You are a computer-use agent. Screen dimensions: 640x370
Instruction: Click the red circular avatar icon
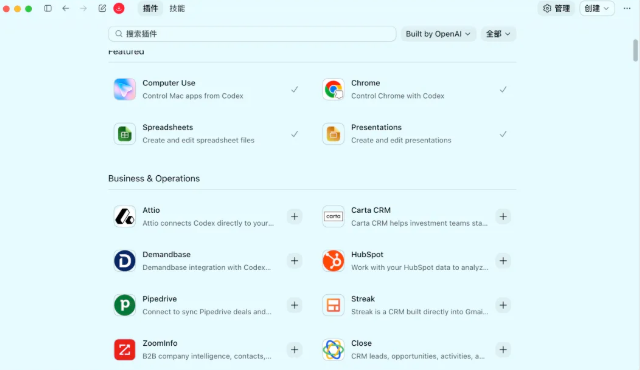click(119, 8)
